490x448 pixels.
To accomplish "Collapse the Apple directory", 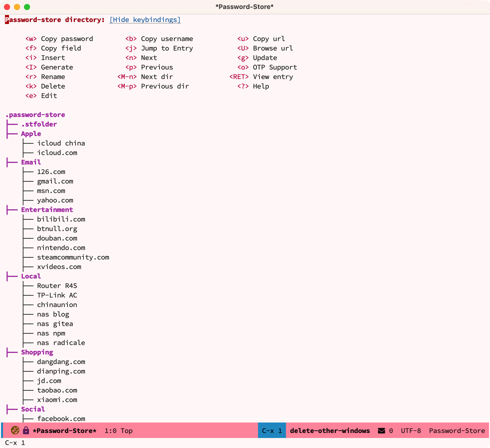I will [x=31, y=134].
